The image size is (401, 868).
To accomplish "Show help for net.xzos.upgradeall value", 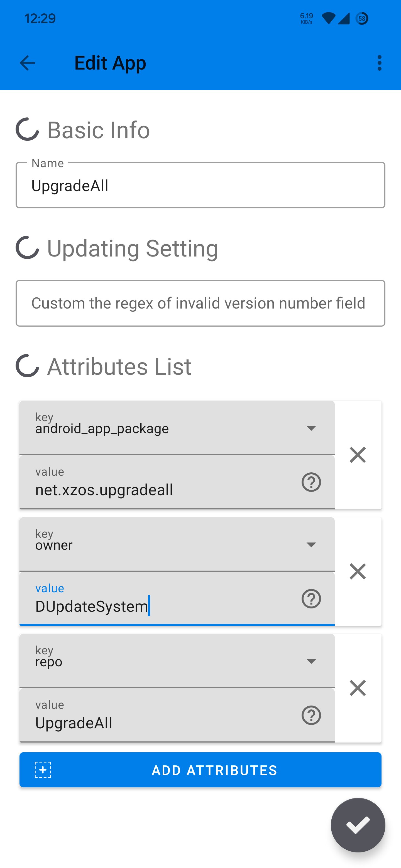I will pos(311,482).
